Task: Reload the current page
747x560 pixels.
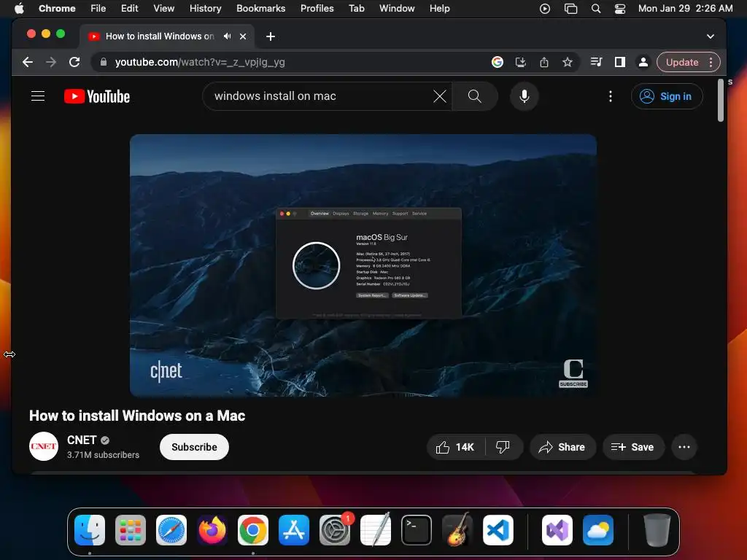Action: click(74, 62)
